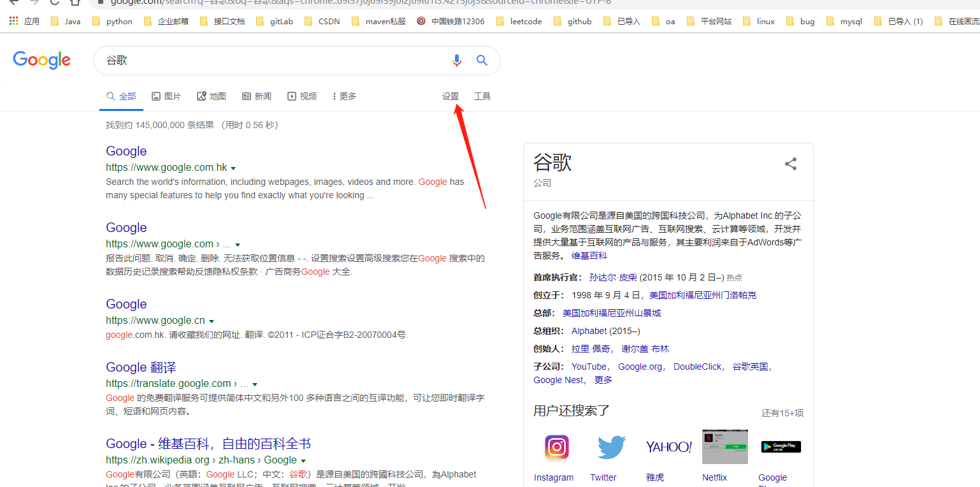Open the DoubleClick subsidiary link
This screenshot has height=487, width=980.
click(698, 367)
